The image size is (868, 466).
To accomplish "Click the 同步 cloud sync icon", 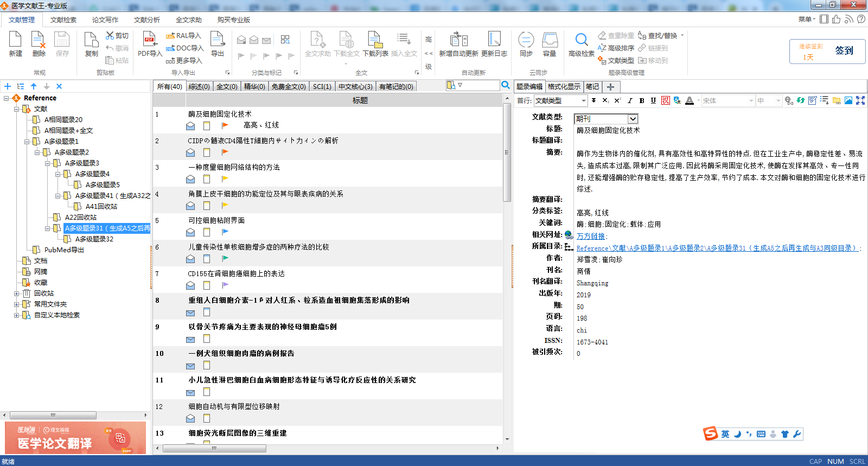I will click(526, 40).
